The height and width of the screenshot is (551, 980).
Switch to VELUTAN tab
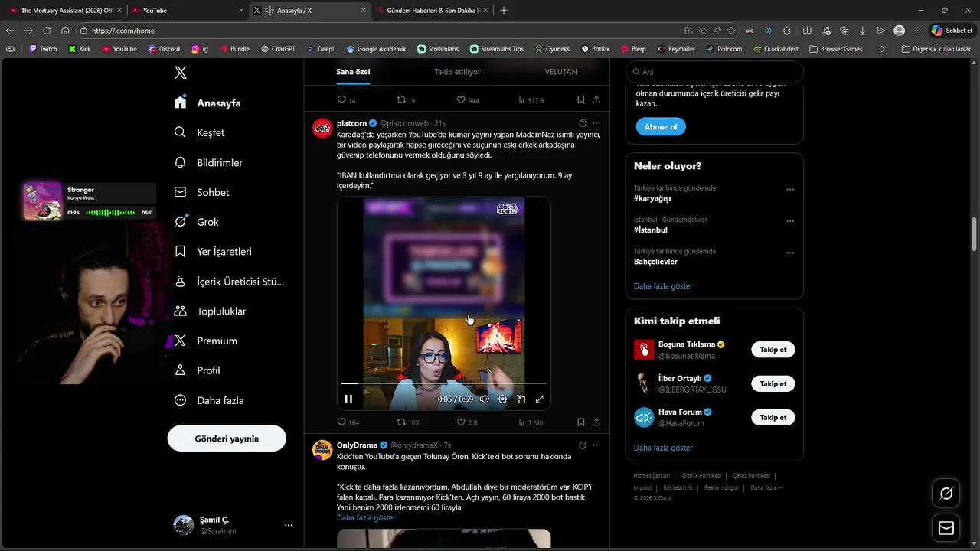pyautogui.click(x=560, y=72)
